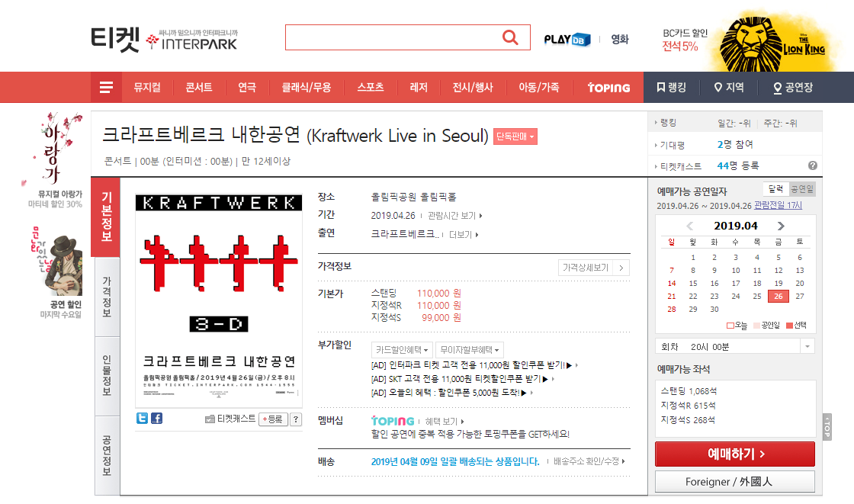854x504 pixels.
Task: Expand 관람시간 보기
Action: click(x=454, y=216)
